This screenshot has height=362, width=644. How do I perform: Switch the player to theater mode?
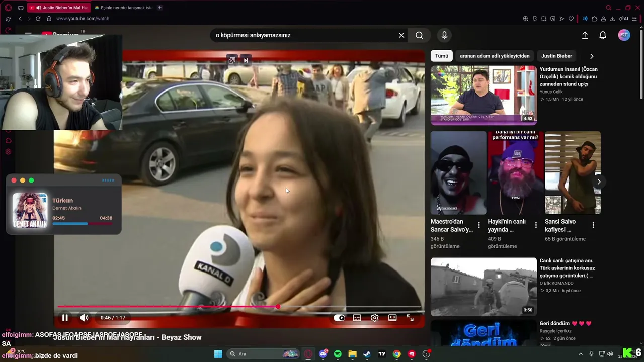point(392,318)
